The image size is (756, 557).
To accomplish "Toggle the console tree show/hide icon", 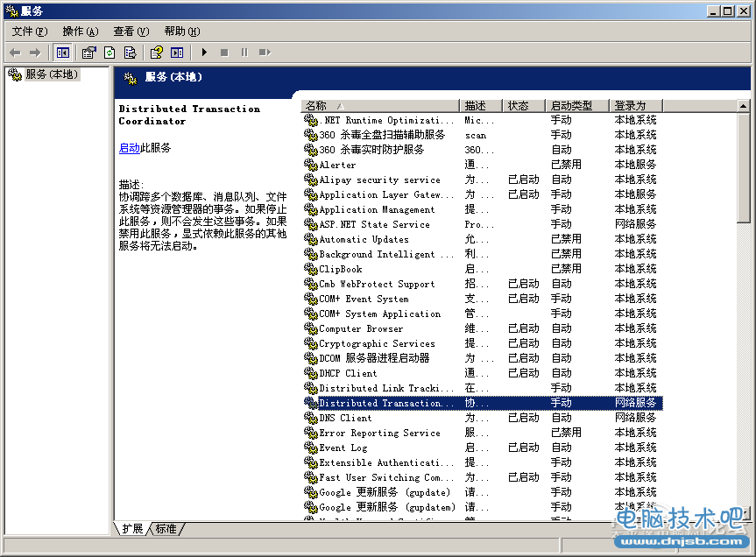I will 63,53.
